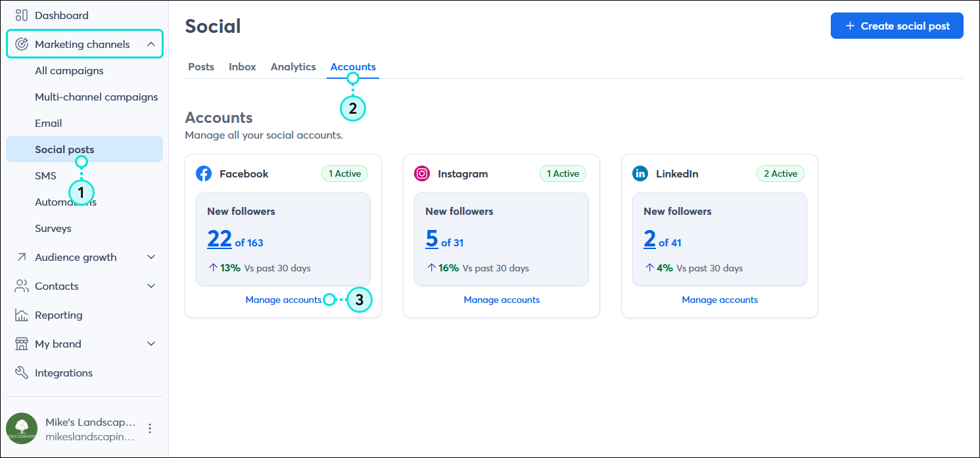Expand the Contacts chevron
This screenshot has width=980, height=458.
(x=151, y=286)
